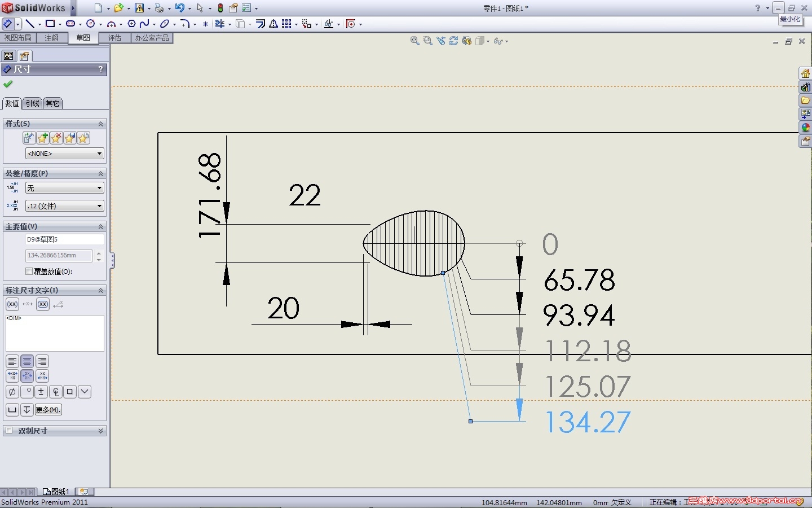
Task: Select the Spline sketch tool
Action: click(x=144, y=24)
